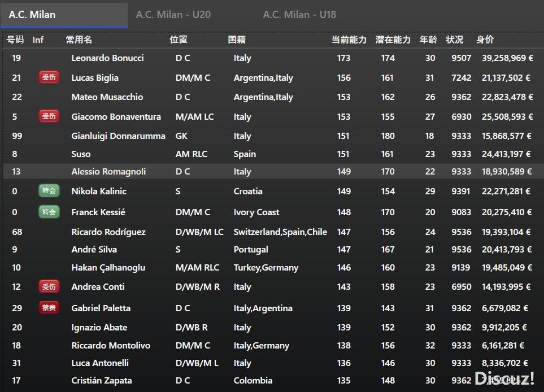Select player Ignazio Abate
Screen dimensions: 544x392
coord(99,328)
